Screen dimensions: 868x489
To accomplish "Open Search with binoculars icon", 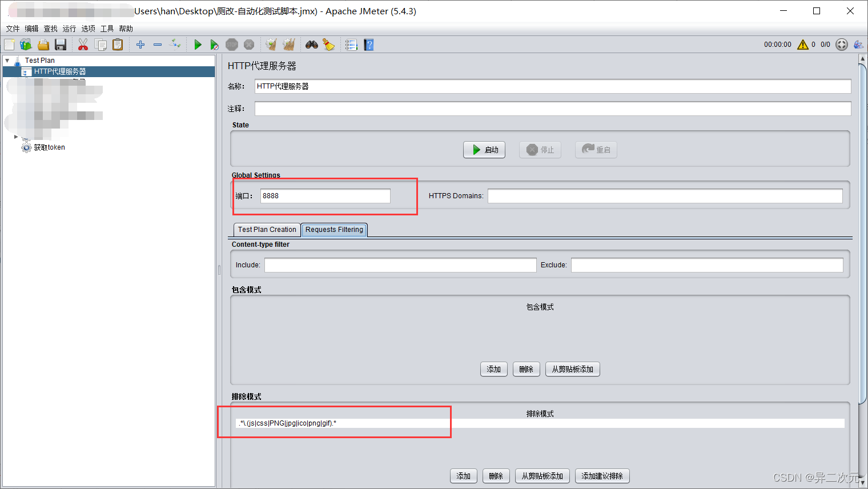I will (312, 45).
